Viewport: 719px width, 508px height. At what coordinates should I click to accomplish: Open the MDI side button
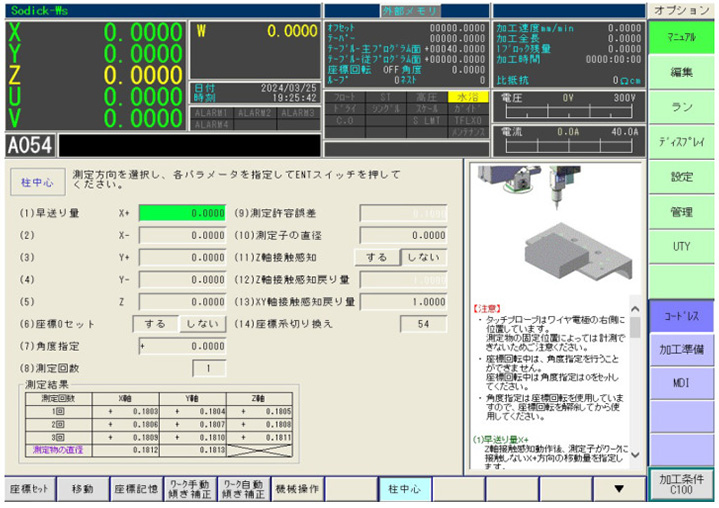point(681,383)
